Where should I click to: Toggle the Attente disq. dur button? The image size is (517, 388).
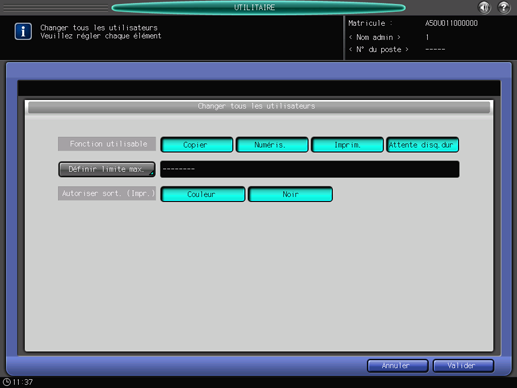[422, 145]
